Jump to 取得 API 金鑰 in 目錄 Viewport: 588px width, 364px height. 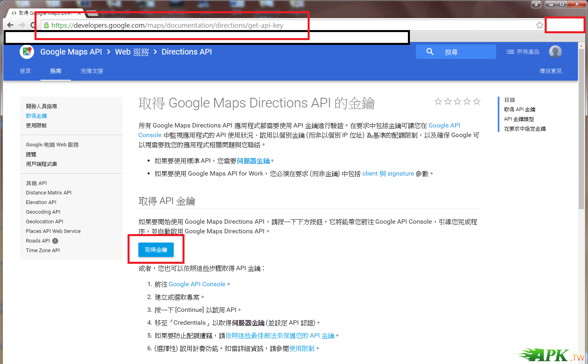(520, 109)
